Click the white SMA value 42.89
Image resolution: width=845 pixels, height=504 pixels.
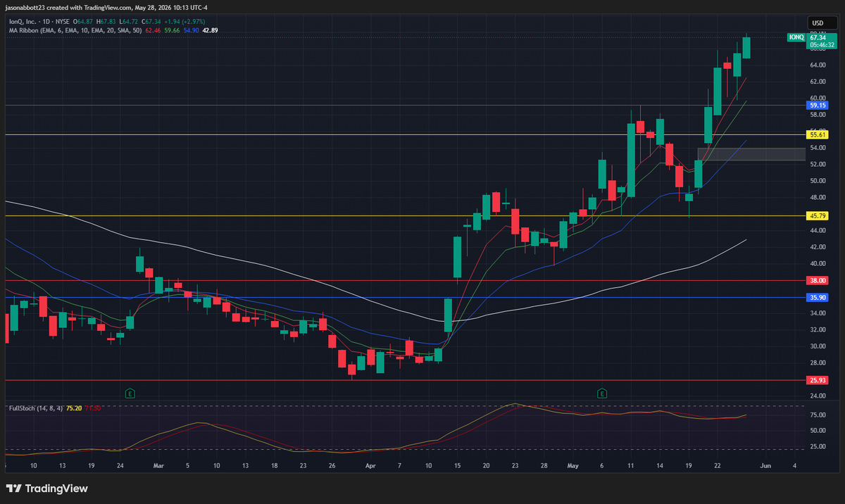(210, 30)
